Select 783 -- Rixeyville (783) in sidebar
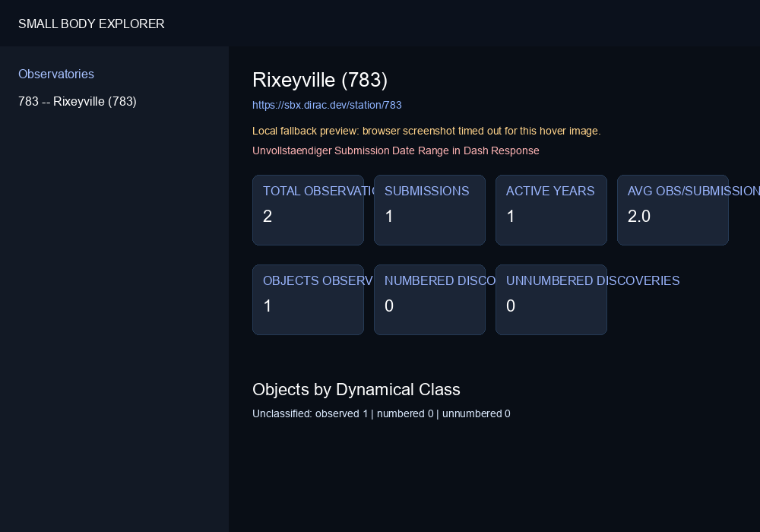The height and width of the screenshot is (532, 760). 78,101
